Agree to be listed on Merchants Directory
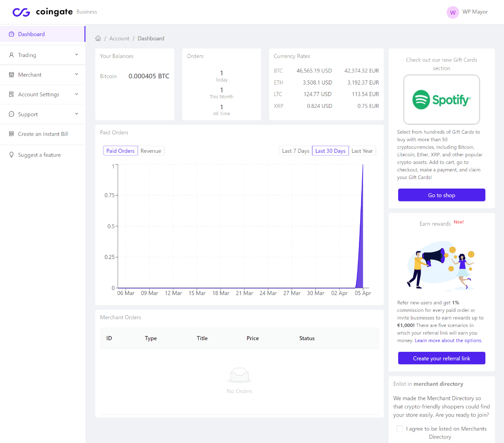Image resolution: width=504 pixels, height=443 pixels. pos(400,429)
